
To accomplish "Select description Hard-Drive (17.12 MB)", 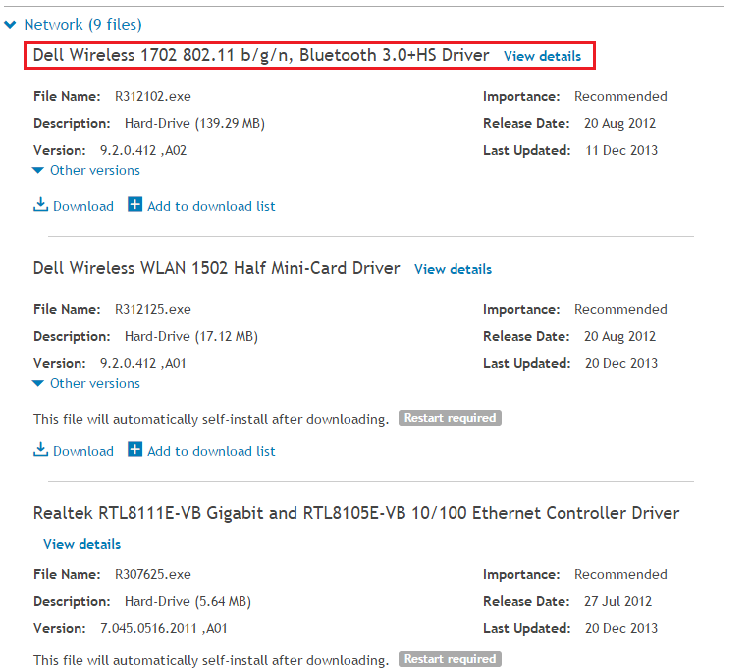I will point(192,337).
